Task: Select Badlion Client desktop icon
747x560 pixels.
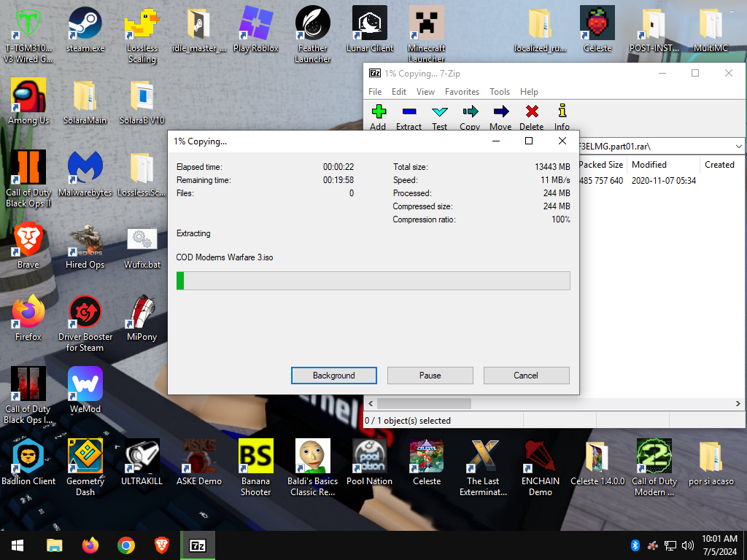Action: (x=28, y=462)
